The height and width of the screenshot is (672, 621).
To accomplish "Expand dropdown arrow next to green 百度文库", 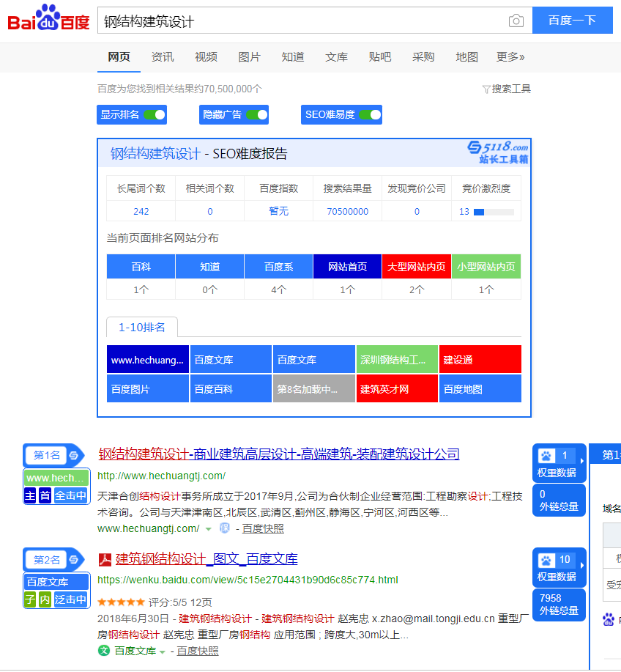I will [x=163, y=652].
